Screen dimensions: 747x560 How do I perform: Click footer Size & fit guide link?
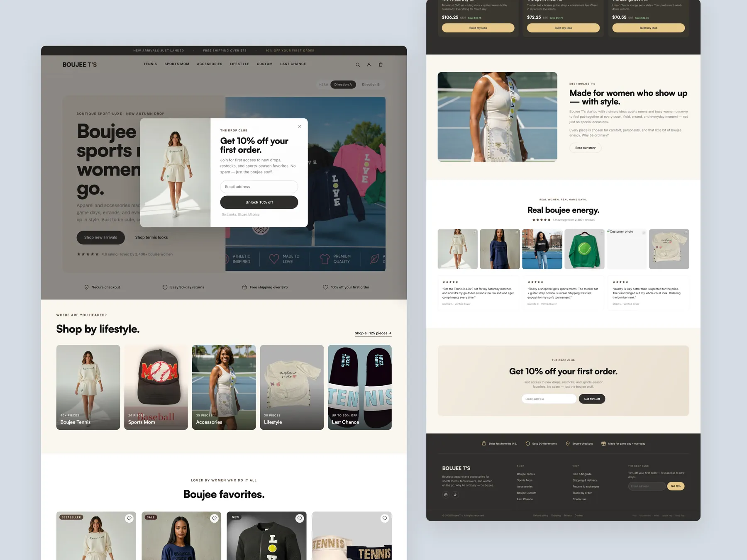pos(582,474)
